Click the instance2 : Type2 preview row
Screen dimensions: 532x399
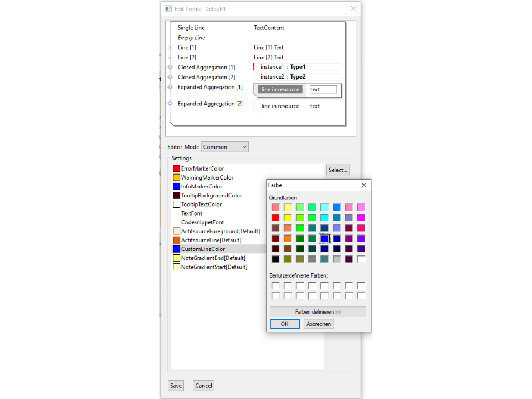click(x=297, y=77)
